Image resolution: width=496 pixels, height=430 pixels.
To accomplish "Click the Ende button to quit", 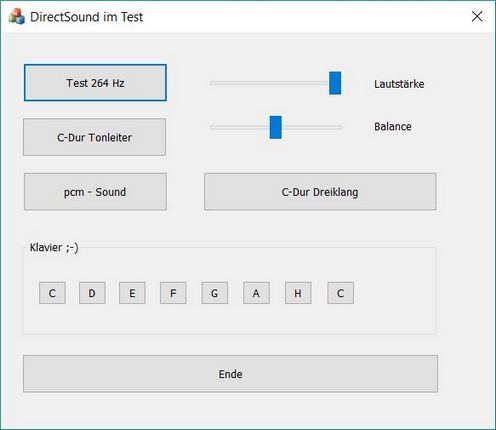I will 230,374.
